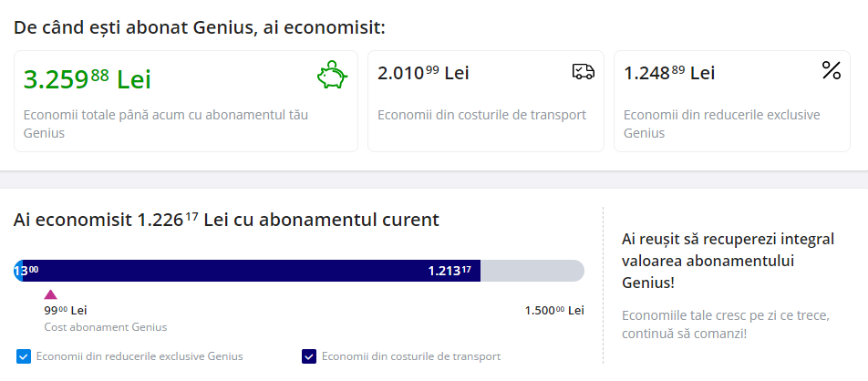Viewport: 868px width, 381px height.
Task: Click the delivery truck icon
Action: pos(584,71)
